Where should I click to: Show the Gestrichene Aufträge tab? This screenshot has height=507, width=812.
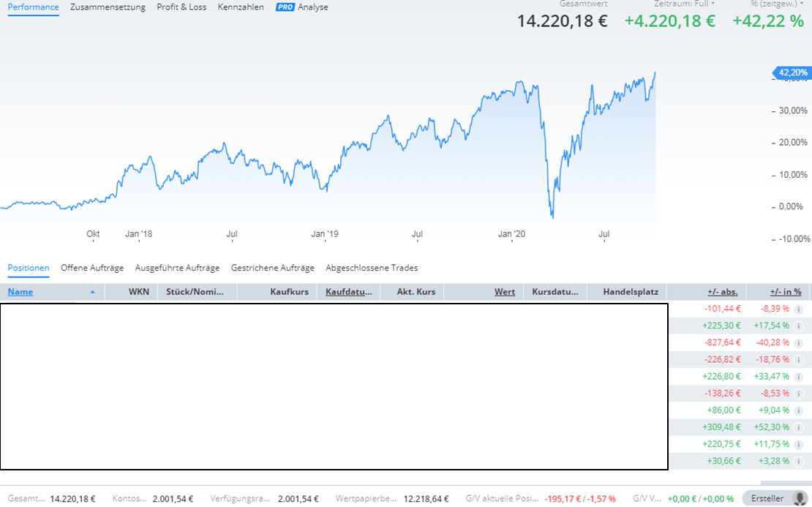pos(272,268)
